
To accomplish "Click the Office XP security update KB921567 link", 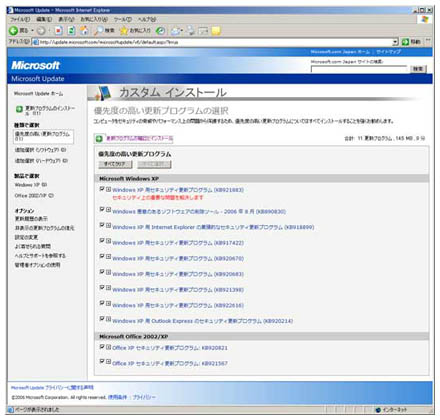I will click(170, 363).
